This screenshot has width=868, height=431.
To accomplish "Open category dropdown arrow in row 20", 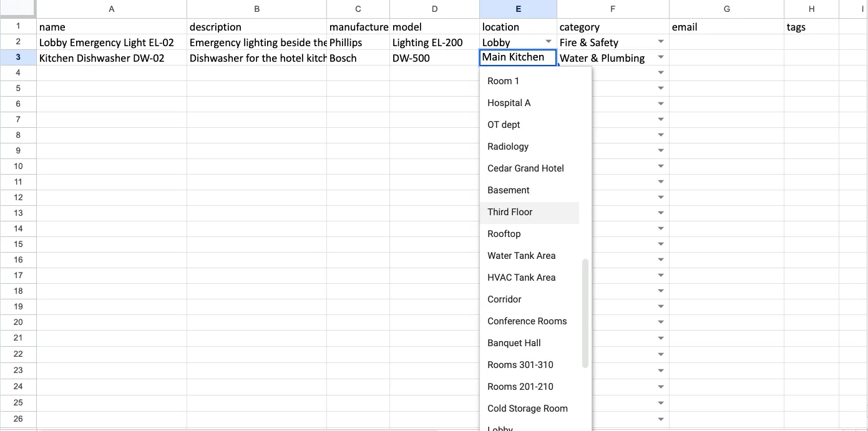I will coord(661,322).
